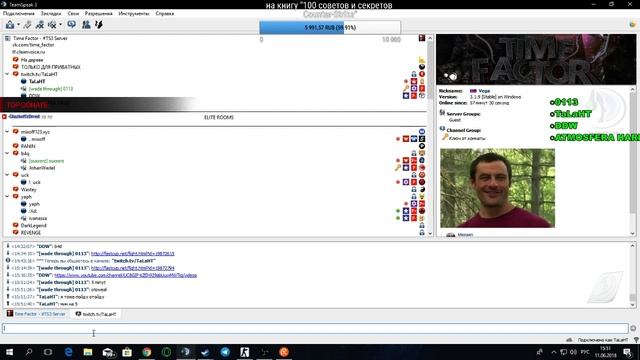Screen dimensions: 640x360
Task: Open Microsoft Edge from the taskbar
Action: pyautogui.click(x=68, y=352)
